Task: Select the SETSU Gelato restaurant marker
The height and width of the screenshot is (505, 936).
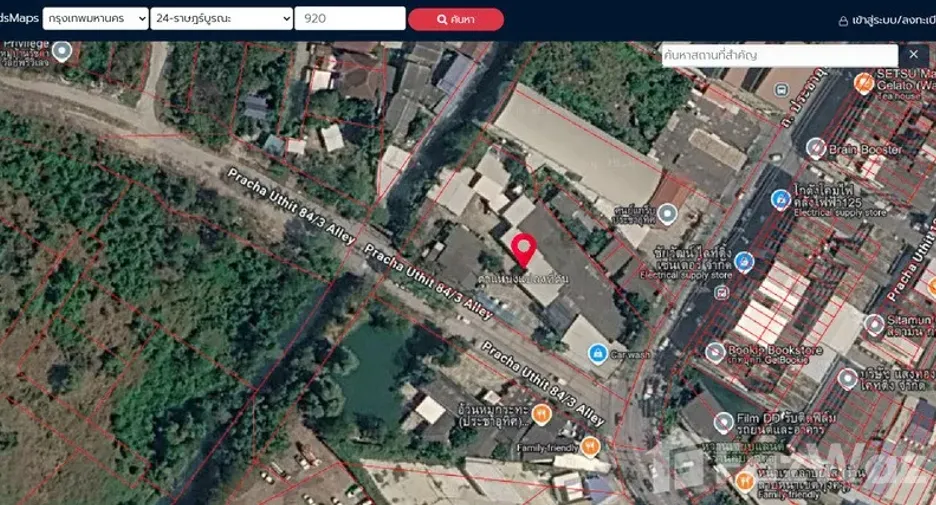Action: click(x=864, y=83)
